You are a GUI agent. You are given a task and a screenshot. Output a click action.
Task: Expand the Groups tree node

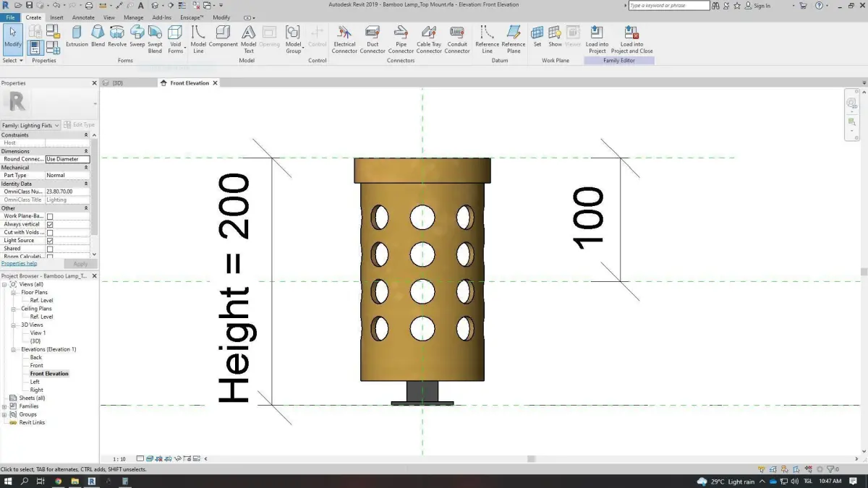pyautogui.click(x=4, y=414)
